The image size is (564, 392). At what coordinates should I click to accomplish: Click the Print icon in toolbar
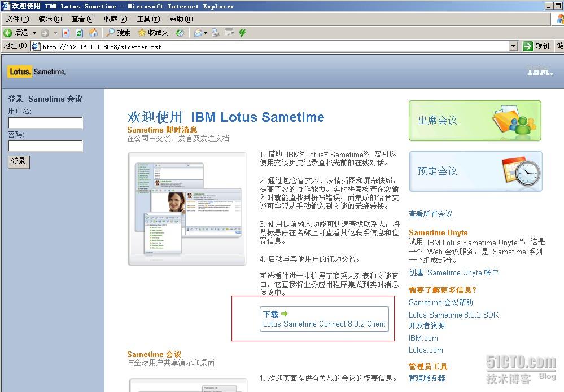(216, 33)
